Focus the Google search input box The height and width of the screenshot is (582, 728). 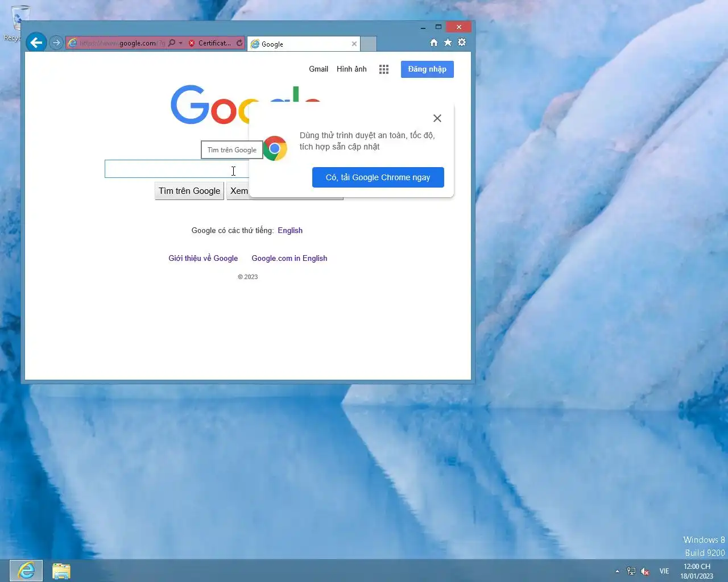click(177, 169)
